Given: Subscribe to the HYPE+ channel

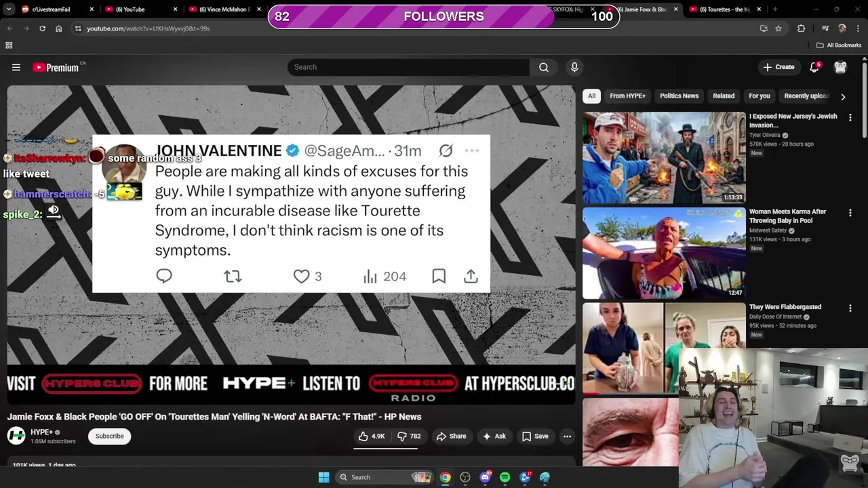Looking at the screenshot, I should (109, 436).
